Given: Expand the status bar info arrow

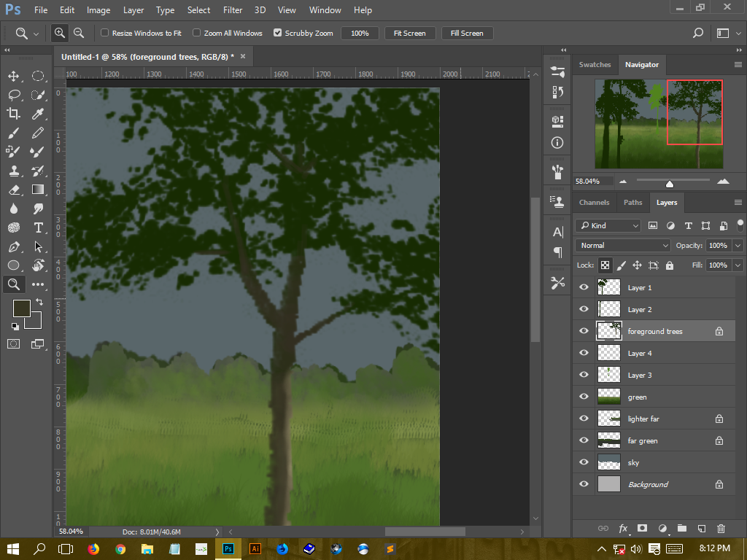Looking at the screenshot, I should (217, 532).
